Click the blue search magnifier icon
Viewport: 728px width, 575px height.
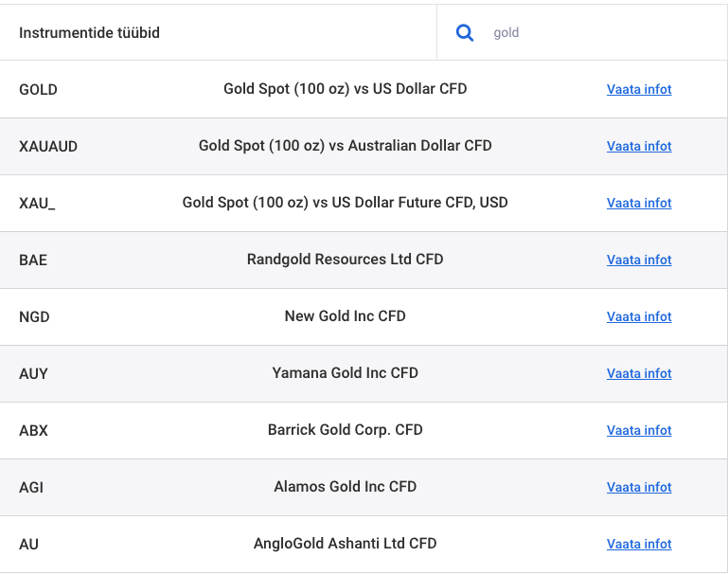pyautogui.click(x=464, y=33)
